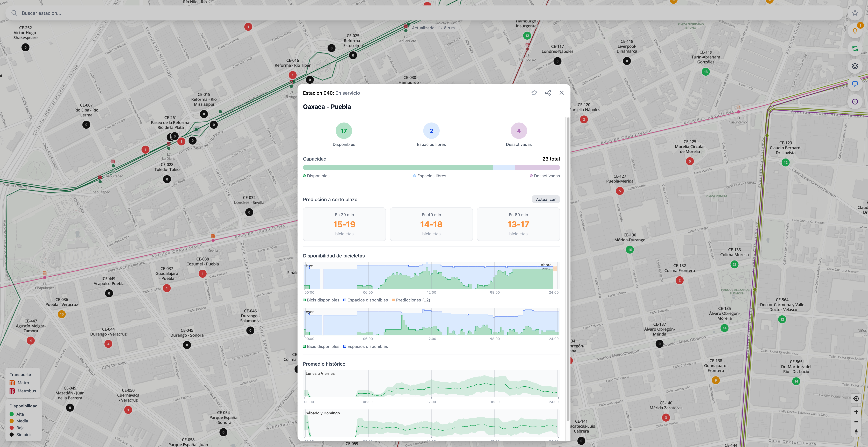This screenshot has width=868, height=447.
Task: Click the station panel vertical scrollbar
Action: point(568,270)
